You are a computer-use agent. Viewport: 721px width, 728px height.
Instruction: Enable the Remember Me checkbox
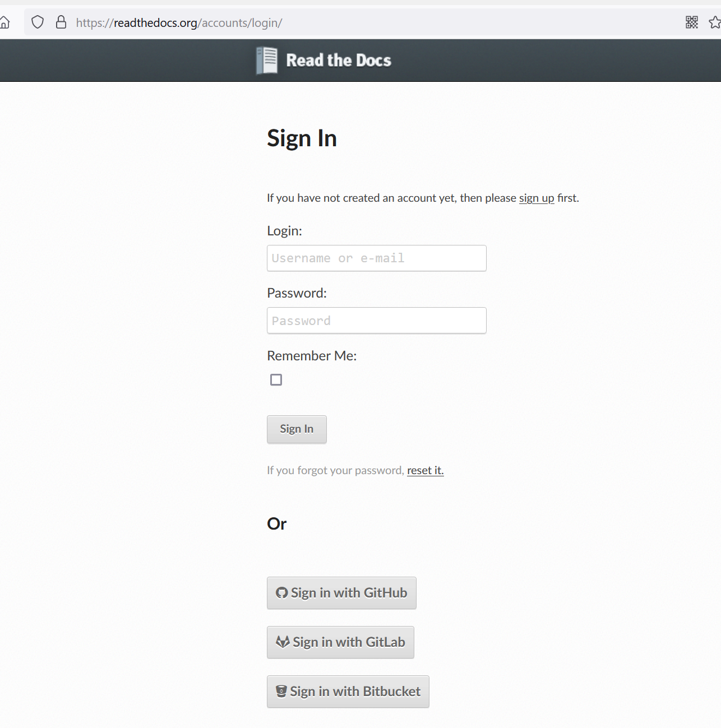pos(276,380)
